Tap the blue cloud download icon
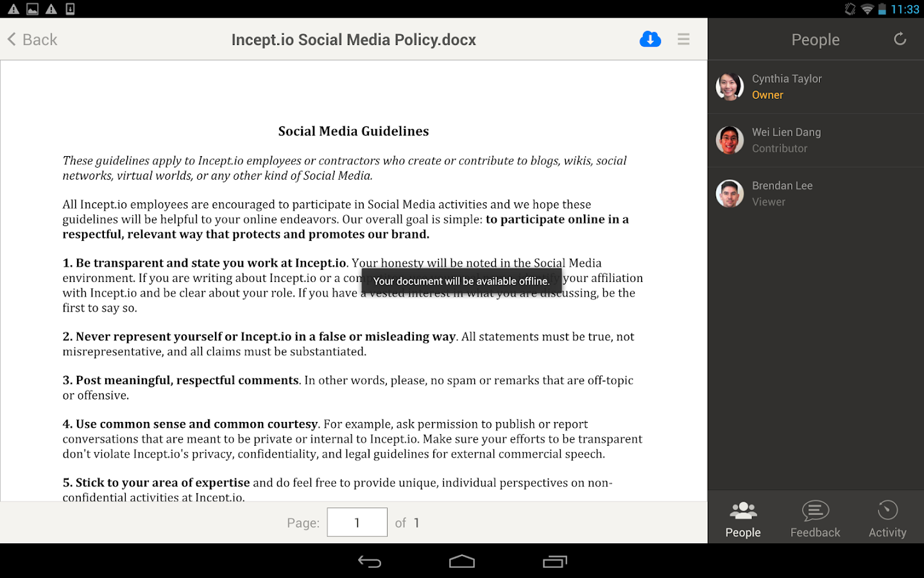 650,39
